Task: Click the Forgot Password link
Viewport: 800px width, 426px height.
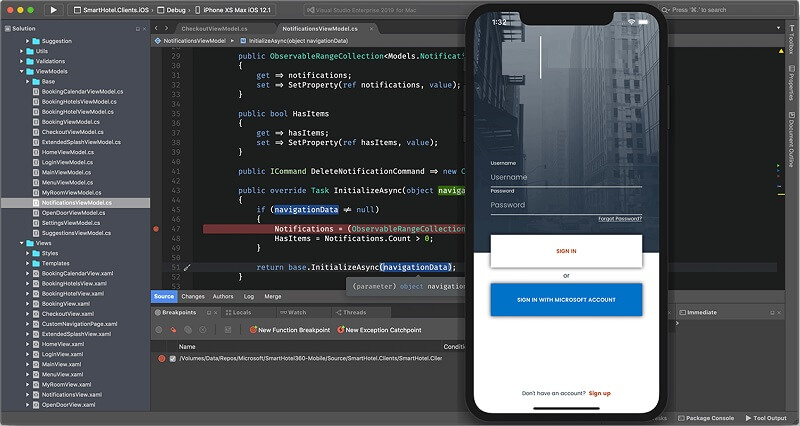Action: point(620,218)
